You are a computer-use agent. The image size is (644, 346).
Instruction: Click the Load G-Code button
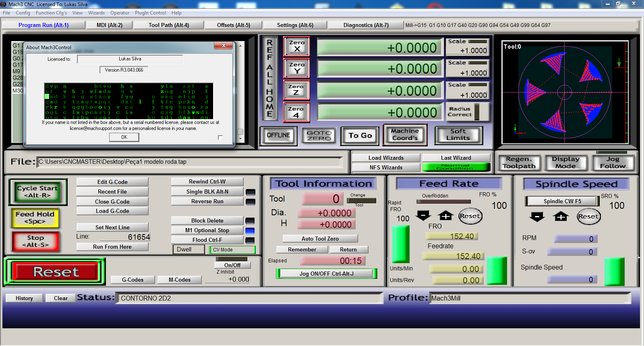pyautogui.click(x=112, y=211)
